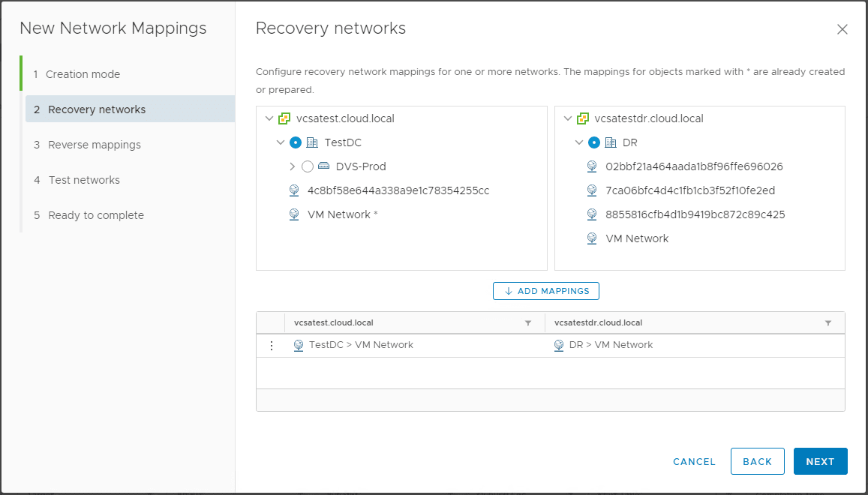Screen dimensions: 868x495
Task: Click the ADD MAPPINGS button
Action: point(545,291)
